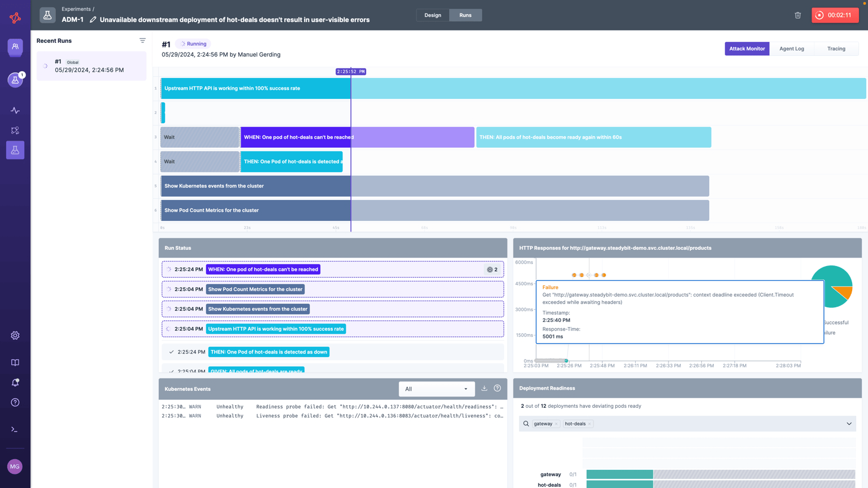Remove the hot-deals filter tag
Image resolution: width=868 pixels, height=488 pixels.
589,424
